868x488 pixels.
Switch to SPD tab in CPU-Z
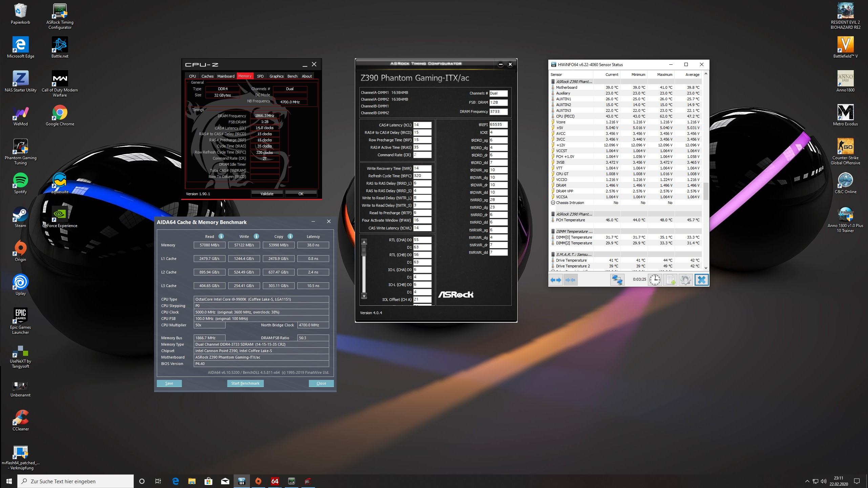click(x=260, y=76)
